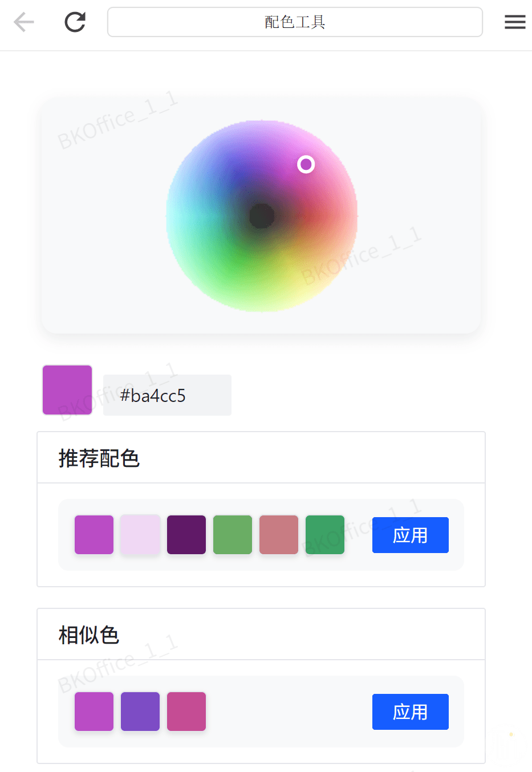Select the pink-magenta similar color swatch
The width and height of the screenshot is (532, 772).
pos(186,712)
